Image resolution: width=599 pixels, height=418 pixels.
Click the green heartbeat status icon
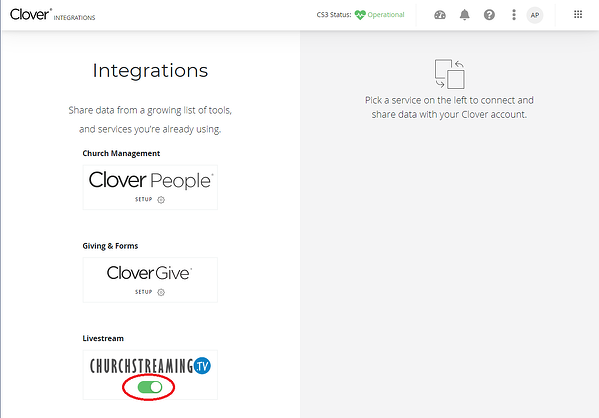[x=360, y=15]
